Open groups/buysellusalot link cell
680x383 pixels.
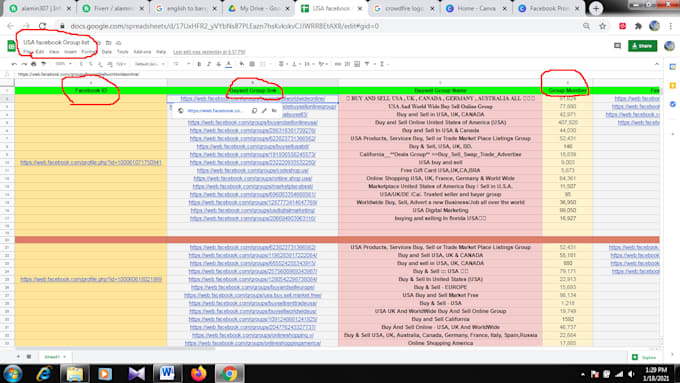(252, 147)
